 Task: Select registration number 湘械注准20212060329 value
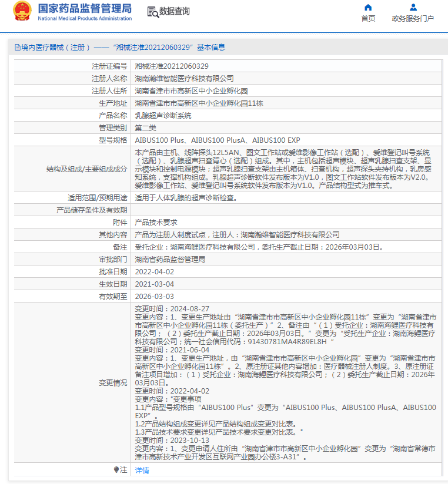click(172, 66)
